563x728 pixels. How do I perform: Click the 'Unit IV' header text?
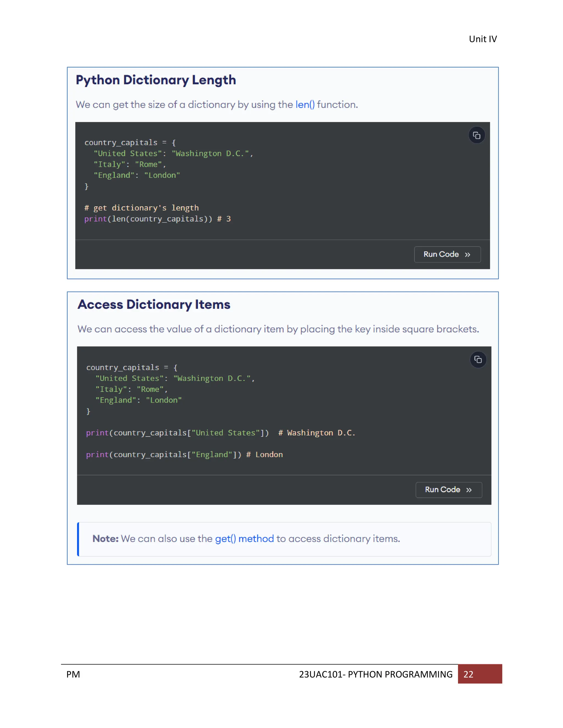pyautogui.click(x=483, y=39)
